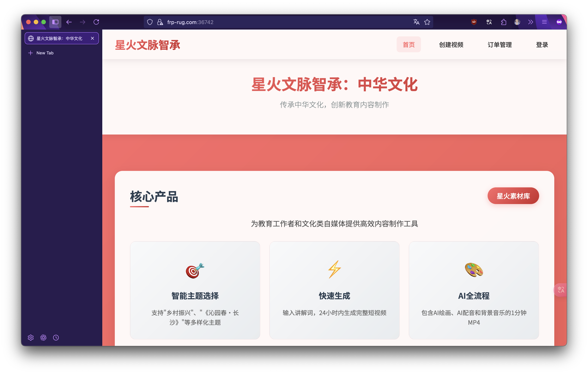588x374 pixels.
Task: Open the hamburger application menu
Action: [x=544, y=22]
